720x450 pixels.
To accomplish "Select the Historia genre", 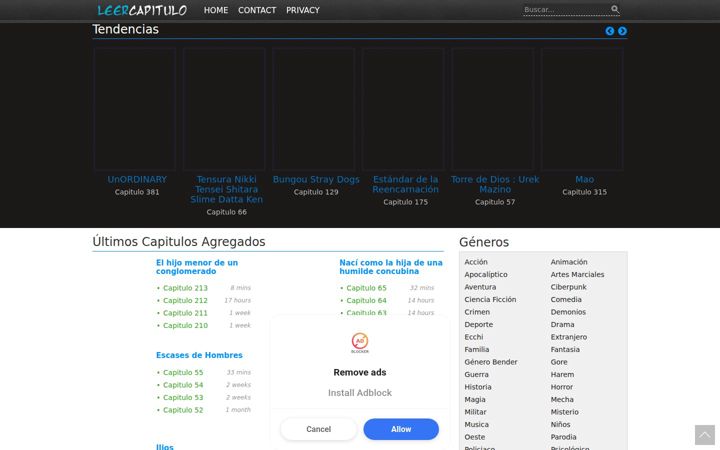I will click(x=478, y=387).
